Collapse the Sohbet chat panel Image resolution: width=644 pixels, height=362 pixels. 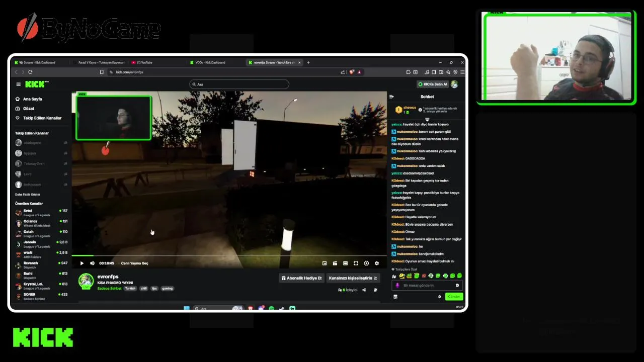coord(391,97)
